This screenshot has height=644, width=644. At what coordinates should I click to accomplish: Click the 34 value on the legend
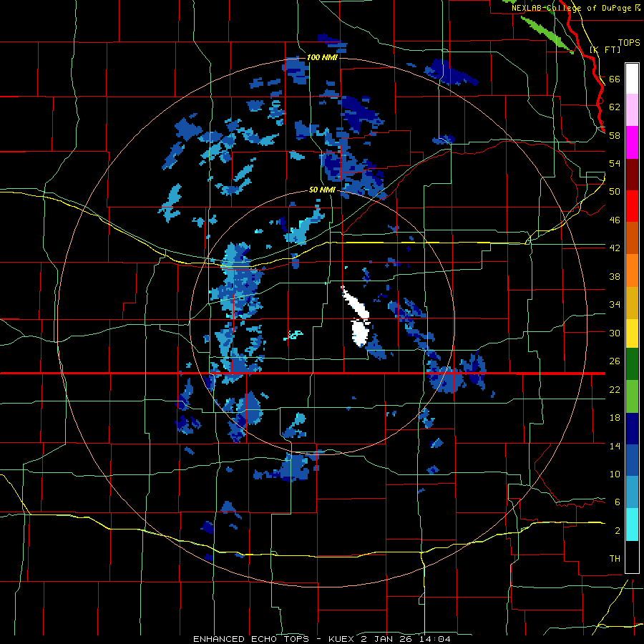(615, 305)
